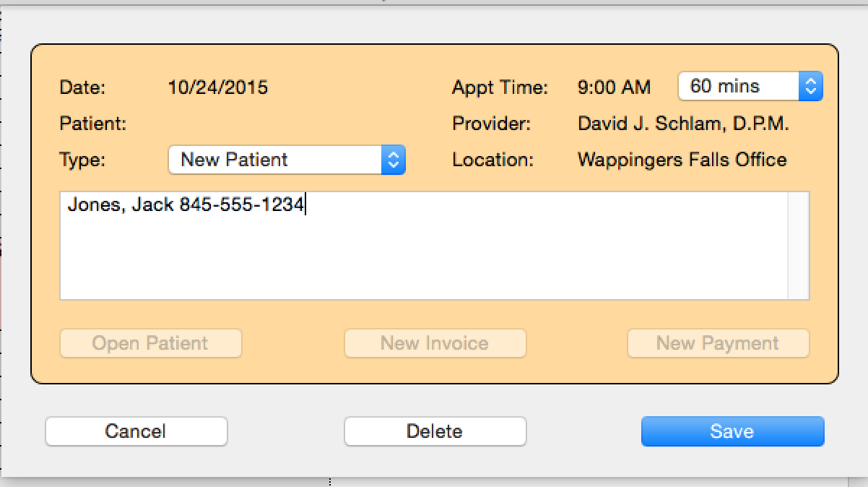The height and width of the screenshot is (487, 868).
Task: Select the date value 10/24/2015
Action: click(x=217, y=88)
